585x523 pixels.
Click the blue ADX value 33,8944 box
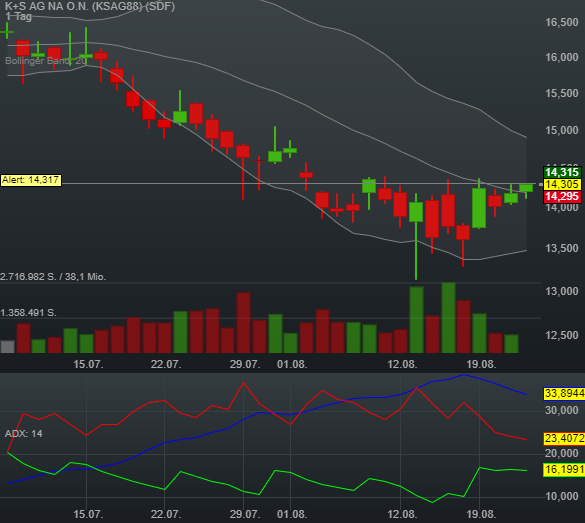(564, 394)
